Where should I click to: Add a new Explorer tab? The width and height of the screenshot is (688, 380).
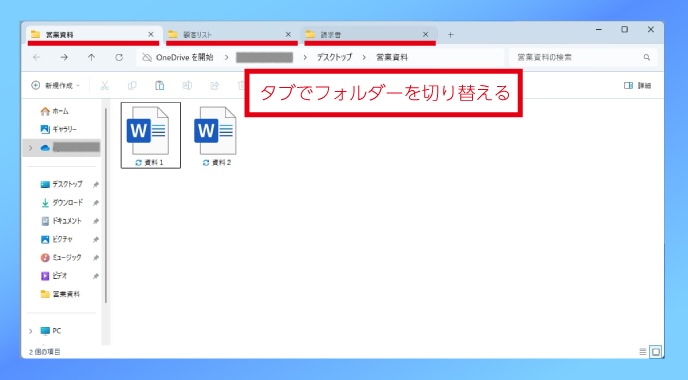click(450, 35)
